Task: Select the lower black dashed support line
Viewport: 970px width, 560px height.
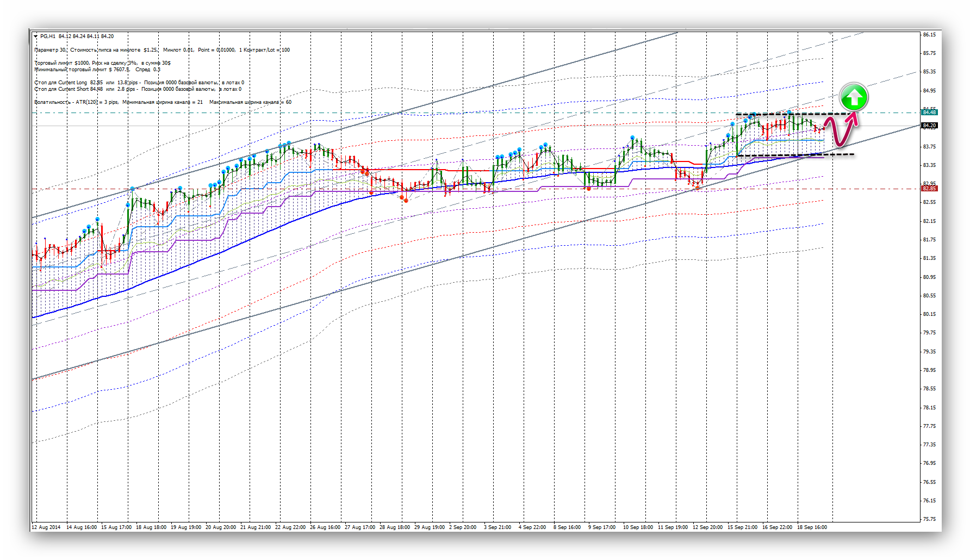Action: 794,155
